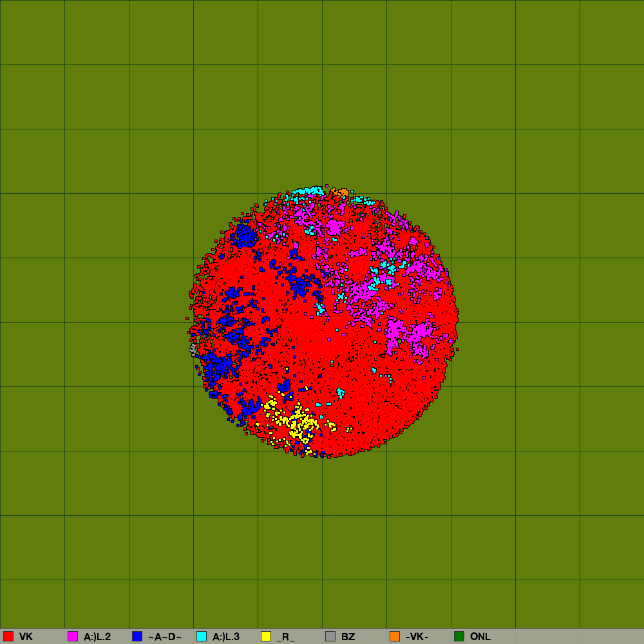
Task: Click the blue ~A~D~ legend swatch
Action: (x=137, y=636)
